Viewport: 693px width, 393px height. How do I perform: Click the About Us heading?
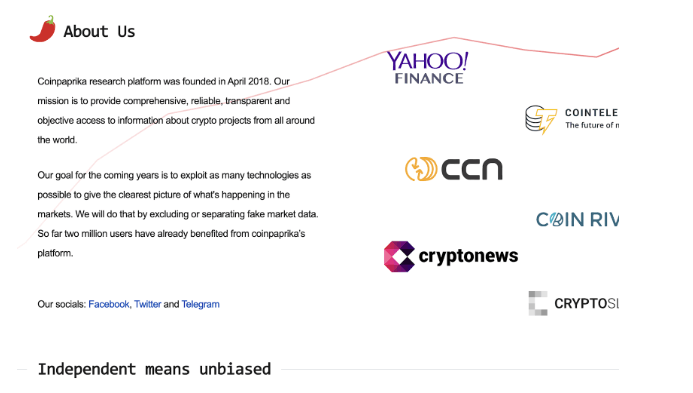[x=99, y=31]
